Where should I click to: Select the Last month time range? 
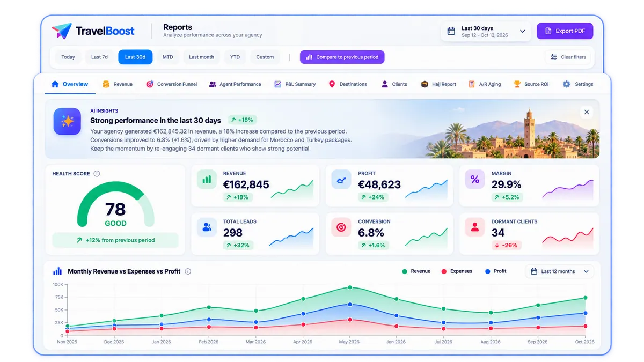pos(201,57)
